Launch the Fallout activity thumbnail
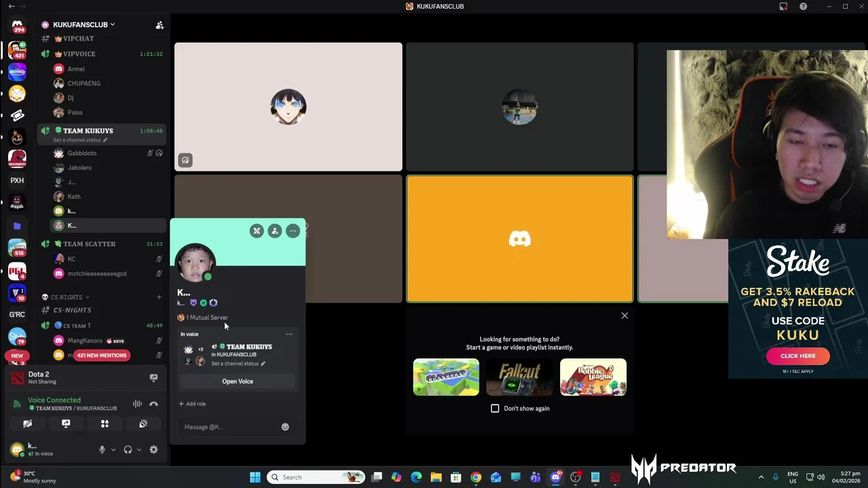The height and width of the screenshot is (488, 868). (519, 378)
